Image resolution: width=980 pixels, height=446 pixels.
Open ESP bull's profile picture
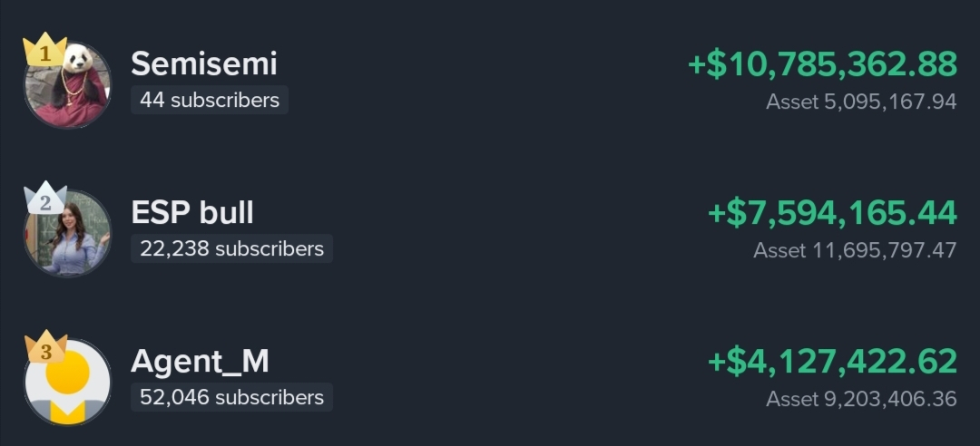[x=67, y=233]
